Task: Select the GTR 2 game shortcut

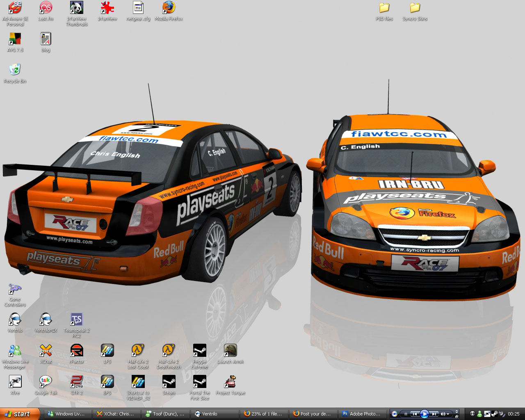Action: pyautogui.click(x=77, y=385)
